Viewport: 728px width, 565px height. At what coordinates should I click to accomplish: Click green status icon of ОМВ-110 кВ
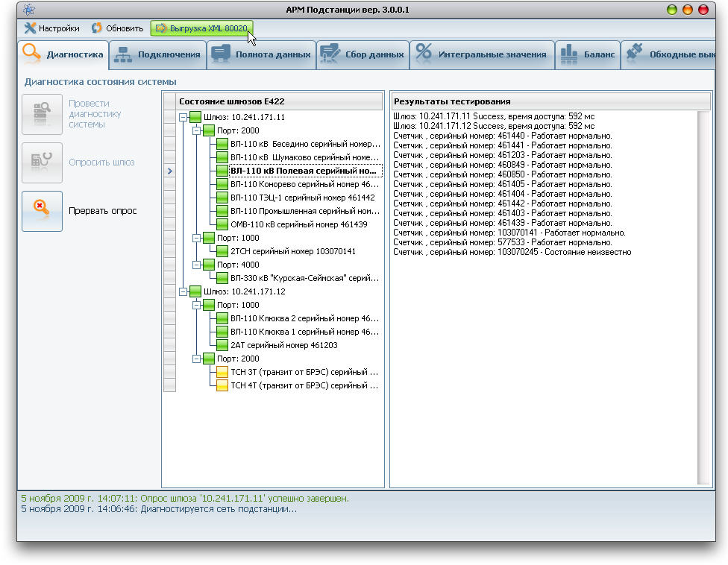222,224
